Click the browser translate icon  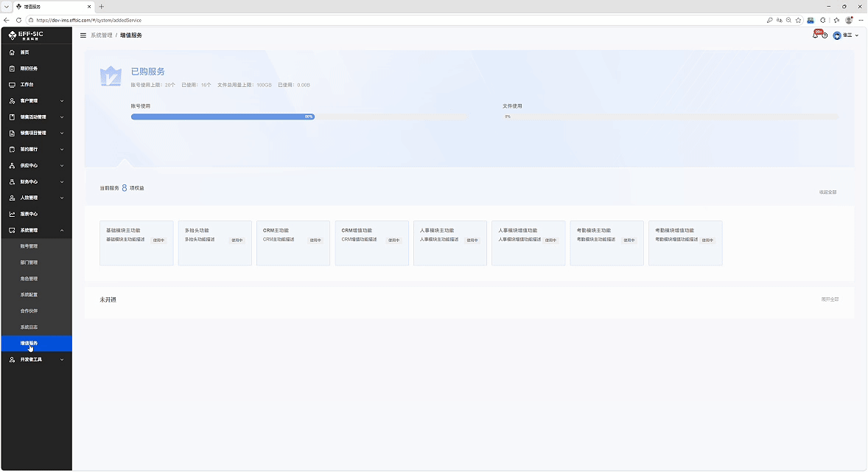(x=780, y=21)
